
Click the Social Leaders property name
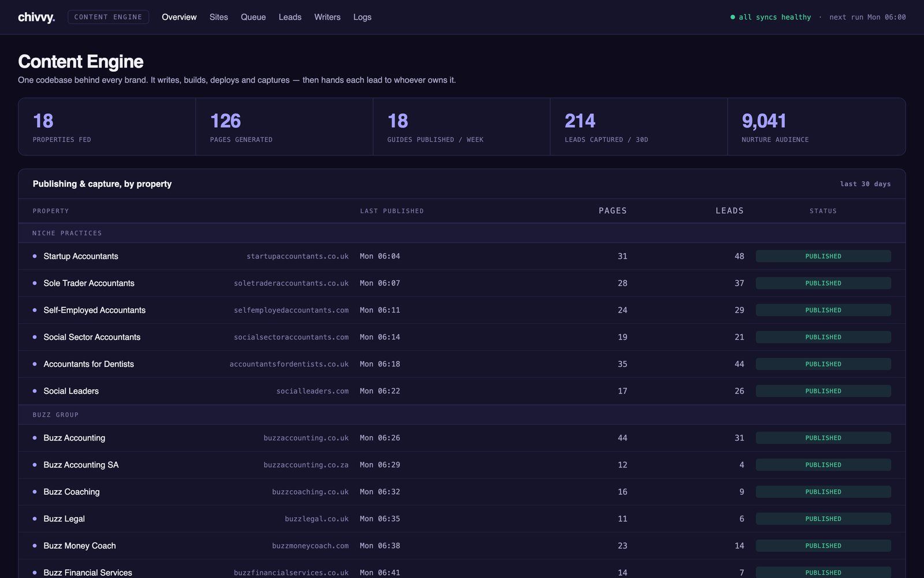pos(71,391)
